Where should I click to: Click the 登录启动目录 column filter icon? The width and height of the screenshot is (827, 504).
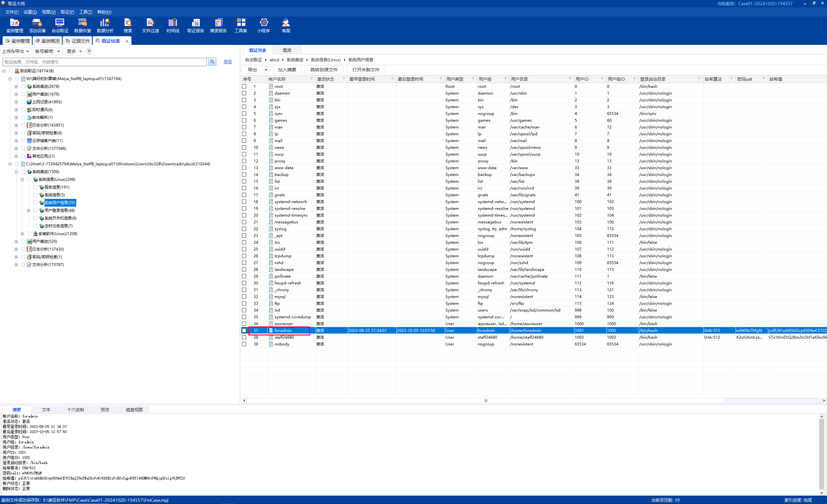coord(699,79)
